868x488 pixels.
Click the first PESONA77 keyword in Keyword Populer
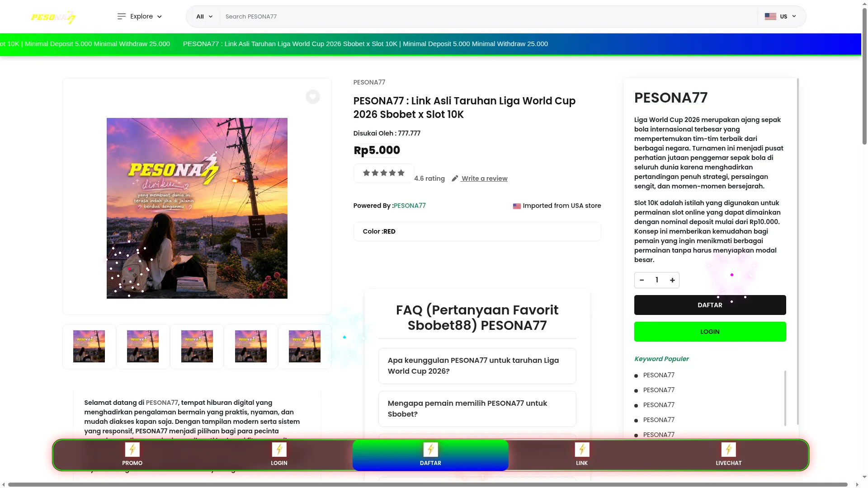659,375
